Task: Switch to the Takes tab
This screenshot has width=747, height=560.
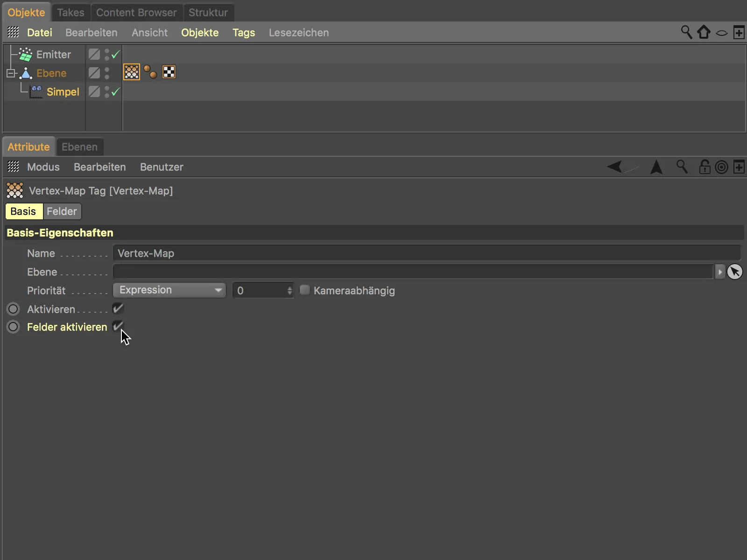Action: click(70, 13)
